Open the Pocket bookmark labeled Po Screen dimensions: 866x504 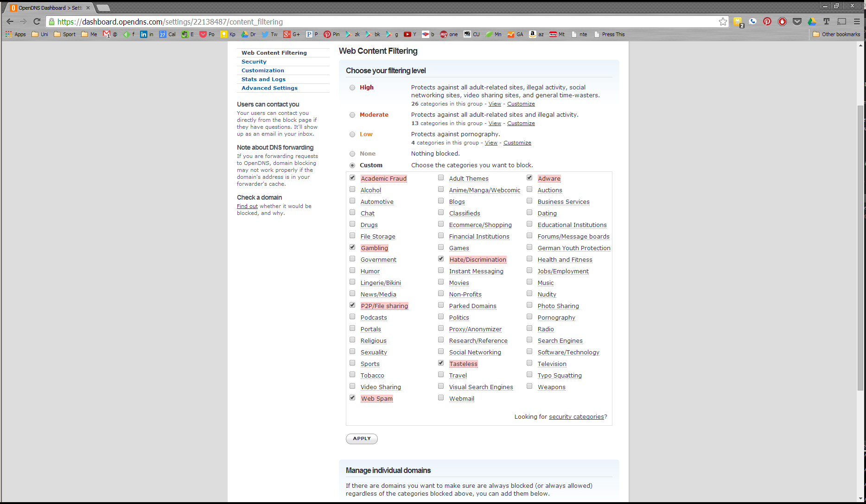[207, 34]
